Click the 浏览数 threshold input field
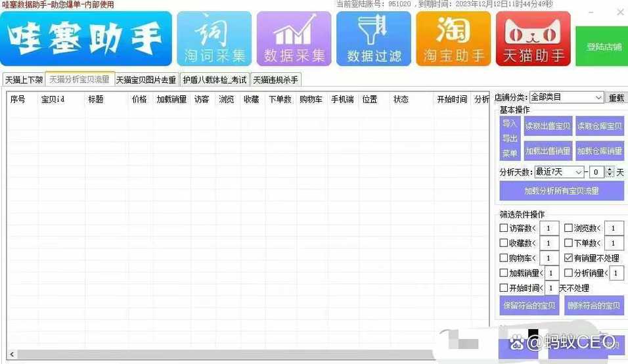Image resolution: width=628 pixels, height=364 pixels. coord(614,228)
